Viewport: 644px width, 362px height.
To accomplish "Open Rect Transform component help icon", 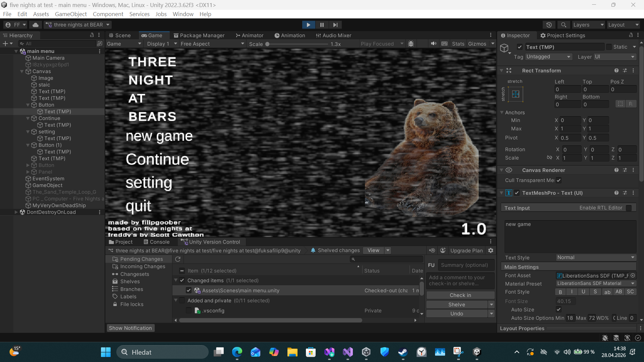I will tap(616, 70).
